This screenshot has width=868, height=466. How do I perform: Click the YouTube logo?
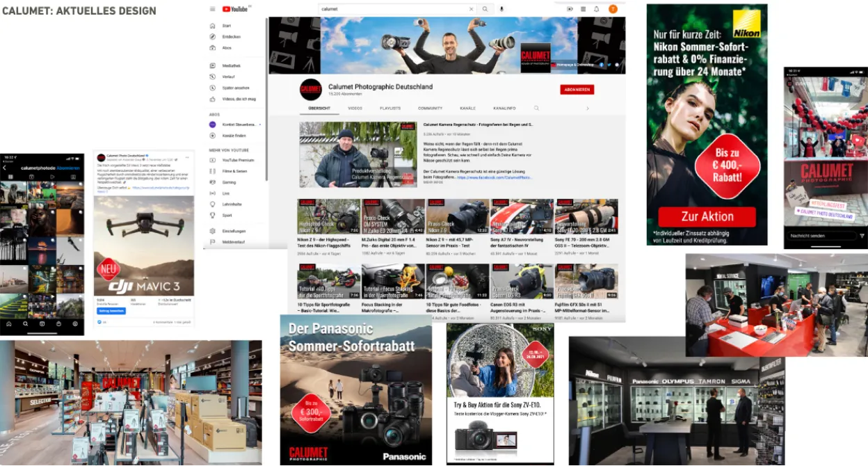[x=235, y=9]
